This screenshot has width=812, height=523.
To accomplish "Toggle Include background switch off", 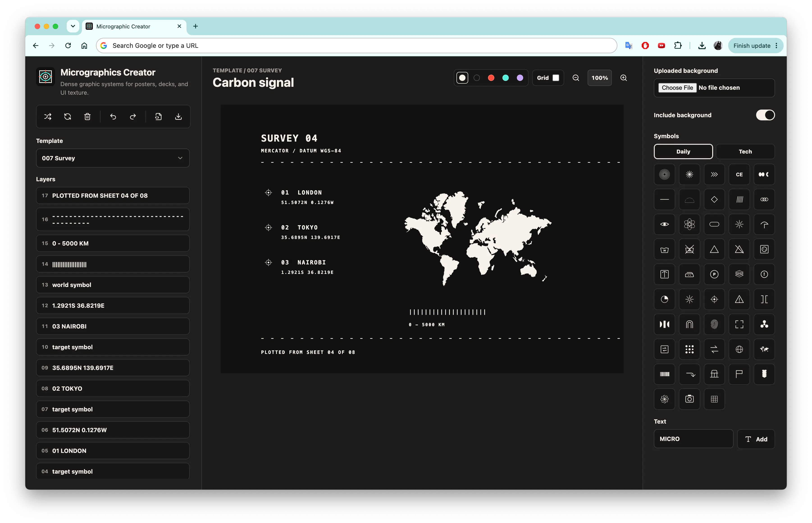I will 765,115.
